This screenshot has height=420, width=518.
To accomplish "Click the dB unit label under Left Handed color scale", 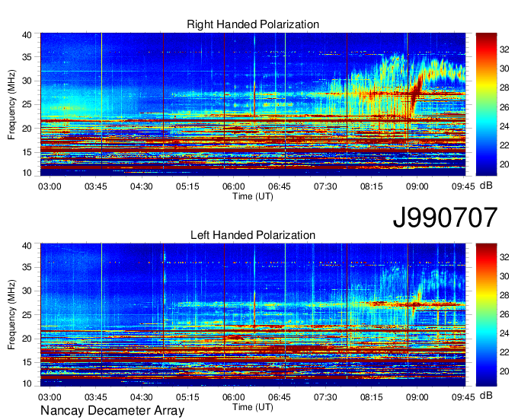I will [486, 395].
